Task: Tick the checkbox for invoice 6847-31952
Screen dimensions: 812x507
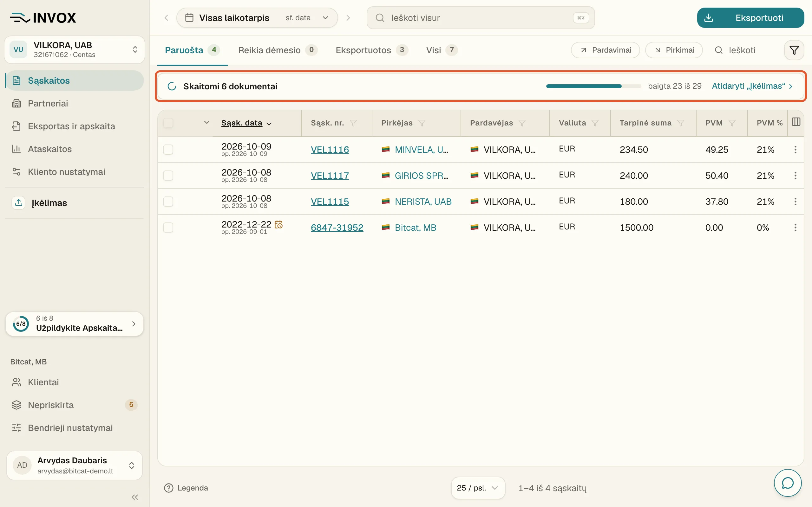Action: click(168, 228)
